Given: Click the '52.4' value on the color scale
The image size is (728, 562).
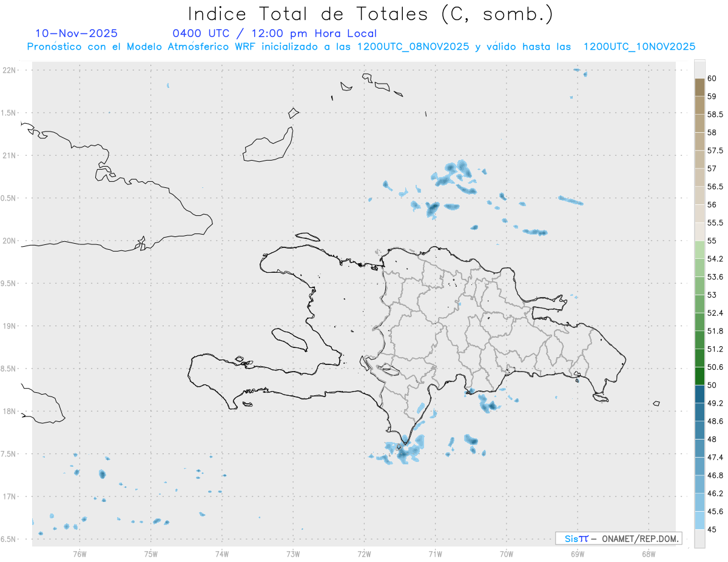Looking at the screenshot, I should point(715,313).
